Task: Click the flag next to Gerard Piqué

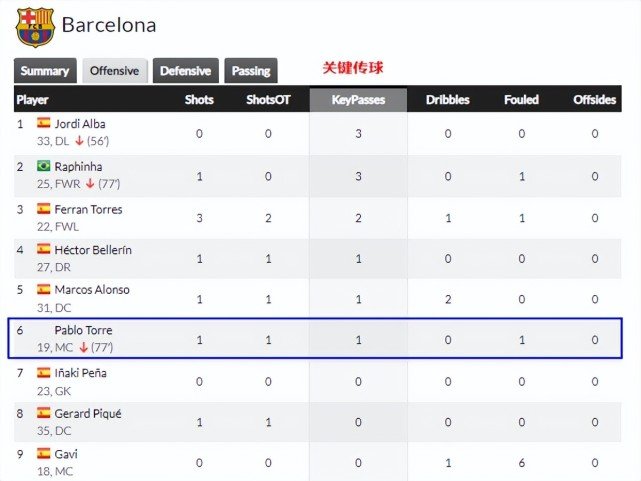Action: [44, 412]
